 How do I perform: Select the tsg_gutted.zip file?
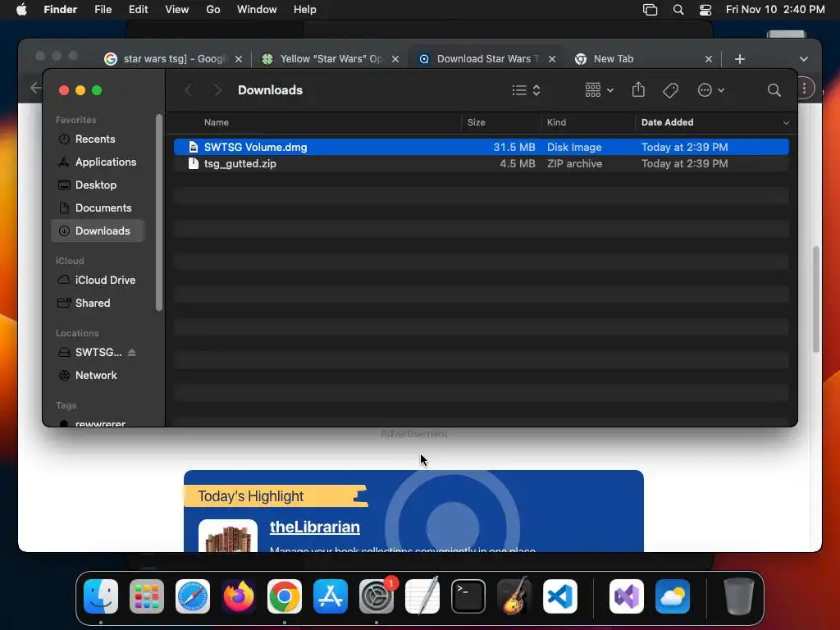pos(481,163)
